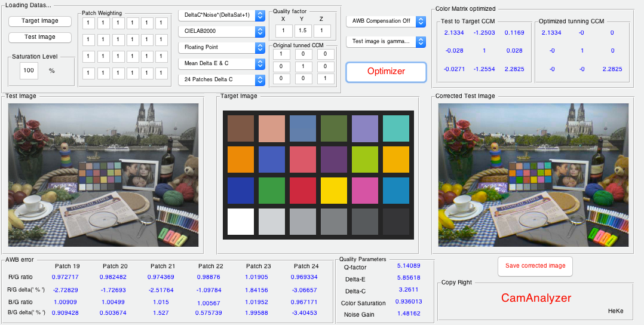Click the Quality factor X field
This screenshot has width=644, height=325.
pyautogui.click(x=284, y=31)
